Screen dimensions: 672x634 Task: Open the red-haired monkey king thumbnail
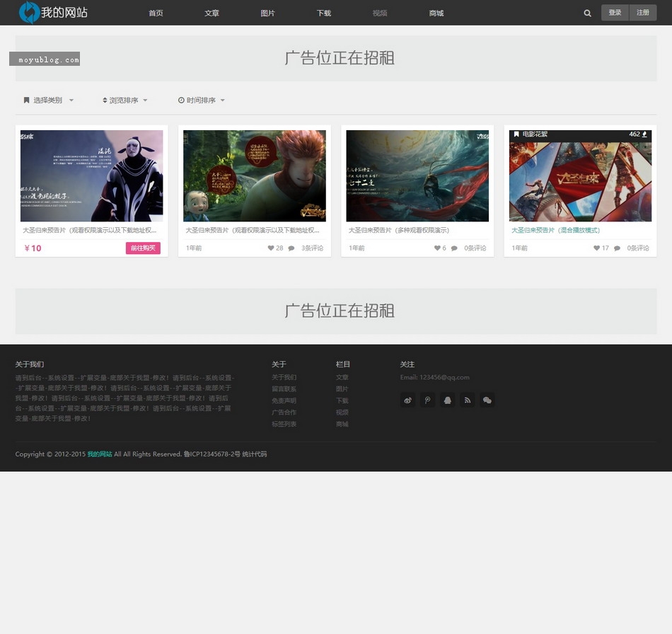click(255, 175)
